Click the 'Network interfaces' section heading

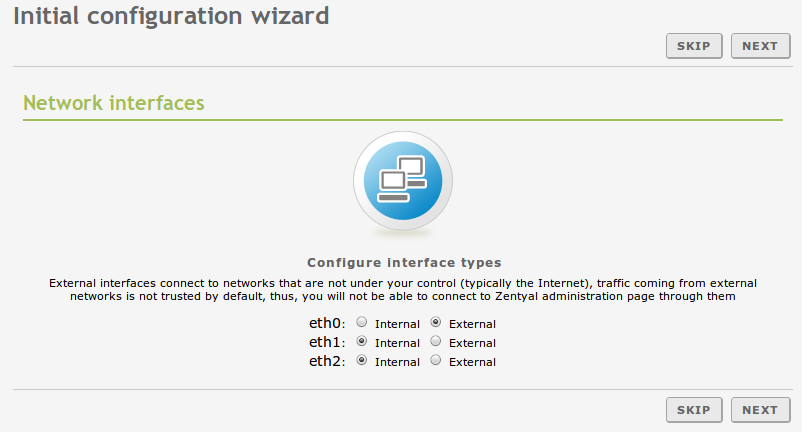coord(113,103)
